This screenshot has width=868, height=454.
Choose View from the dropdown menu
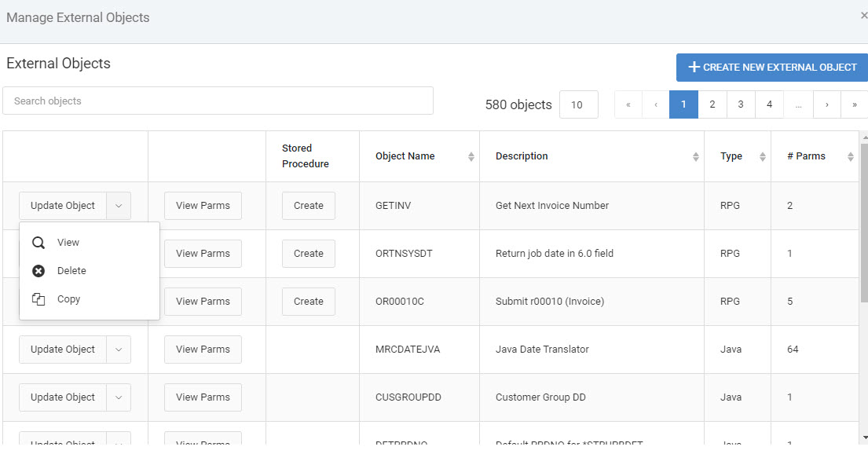(90, 243)
